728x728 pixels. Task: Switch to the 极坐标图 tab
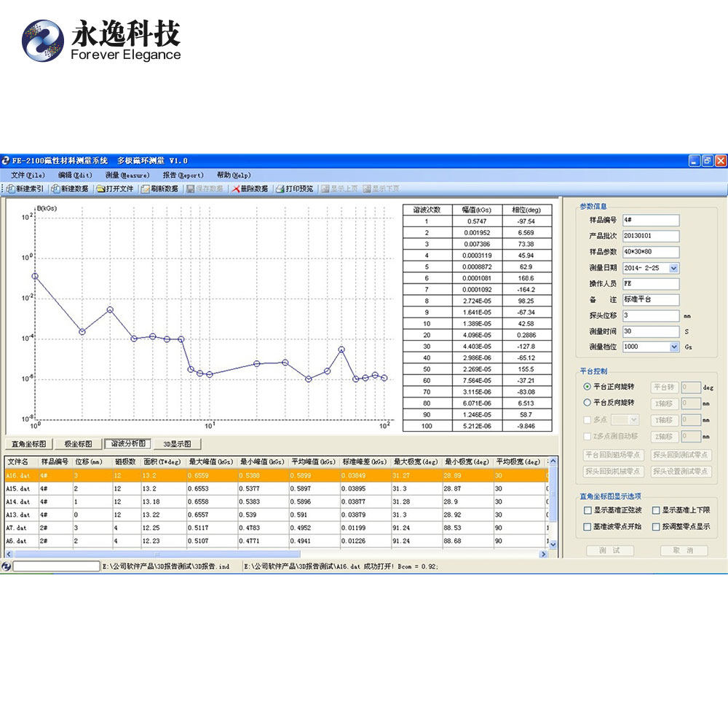click(x=78, y=444)
